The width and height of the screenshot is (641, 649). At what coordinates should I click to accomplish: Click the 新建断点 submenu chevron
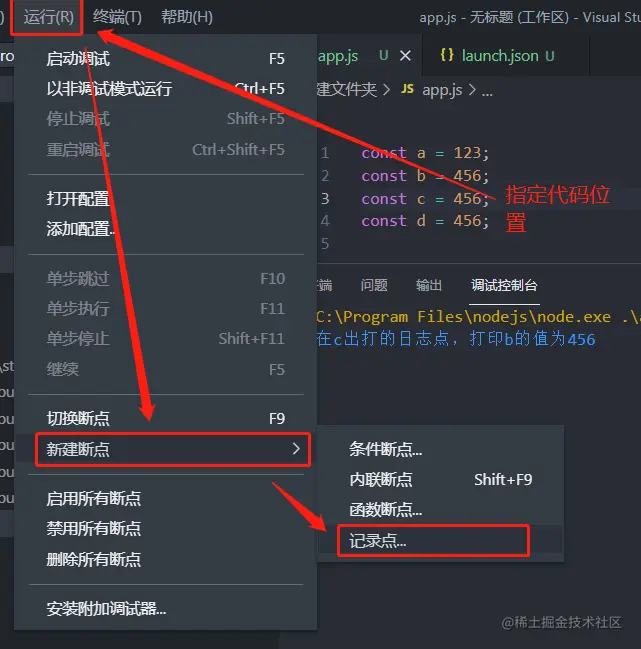pyautogui.click(x=296, y=449)
